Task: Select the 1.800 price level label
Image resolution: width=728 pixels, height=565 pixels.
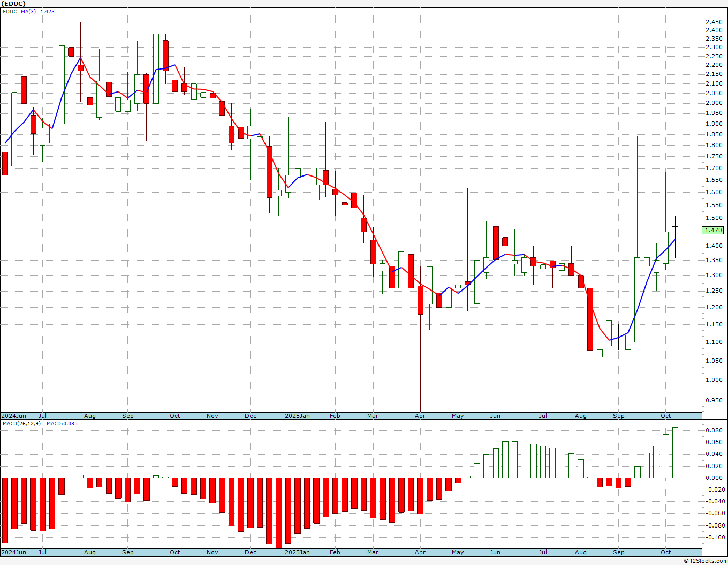Action: (714, 145)
